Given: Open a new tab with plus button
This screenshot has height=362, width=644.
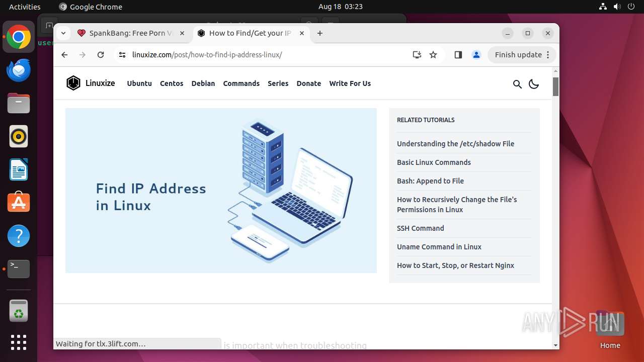Looking at the screenshot, I should click(x=320, y=33).
